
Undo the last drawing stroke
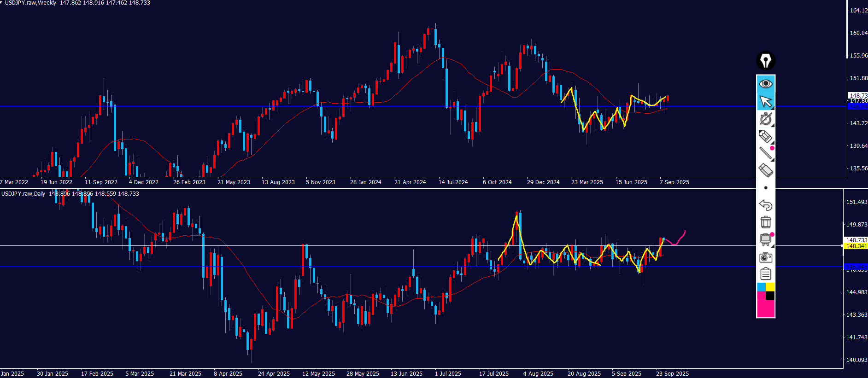[x=765, y=205]
